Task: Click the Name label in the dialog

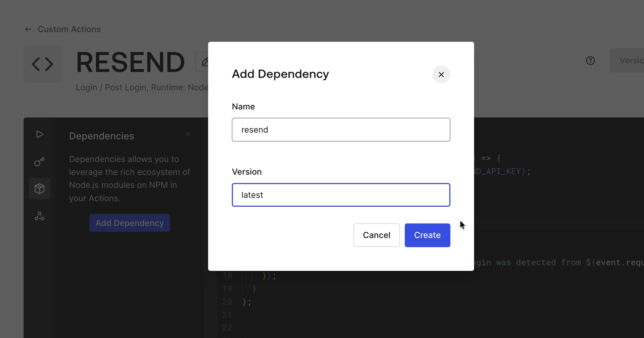Action: tap(243, 107)
